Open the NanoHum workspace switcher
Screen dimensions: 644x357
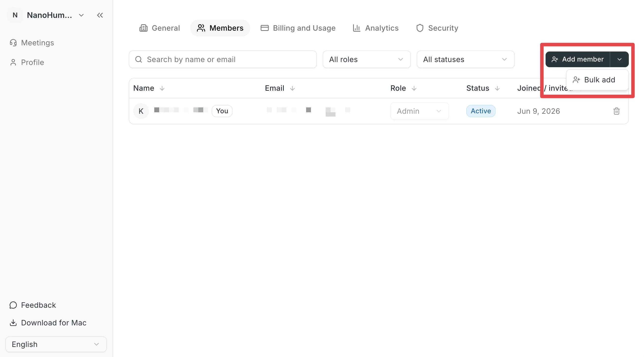click(55, 15)
